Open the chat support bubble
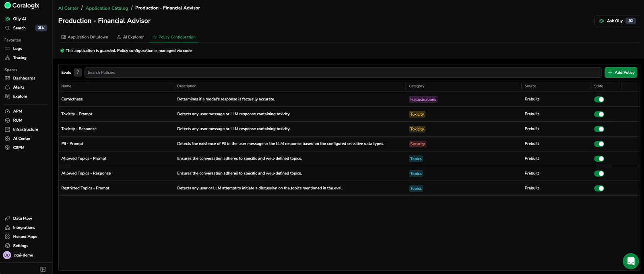Screen dimensions: 644x274 click(x=631, y=261)
